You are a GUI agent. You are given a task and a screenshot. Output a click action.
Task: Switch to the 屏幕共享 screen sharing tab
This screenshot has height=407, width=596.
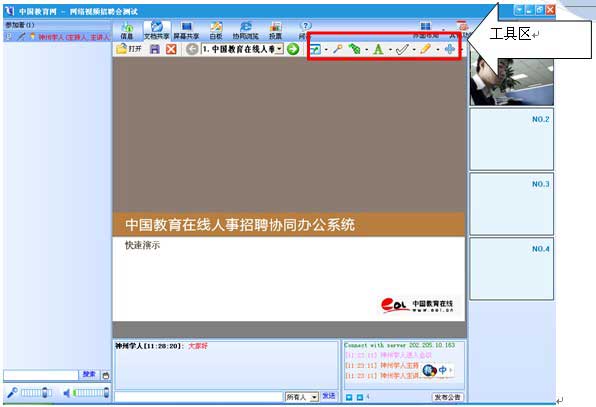coord(186,31)
